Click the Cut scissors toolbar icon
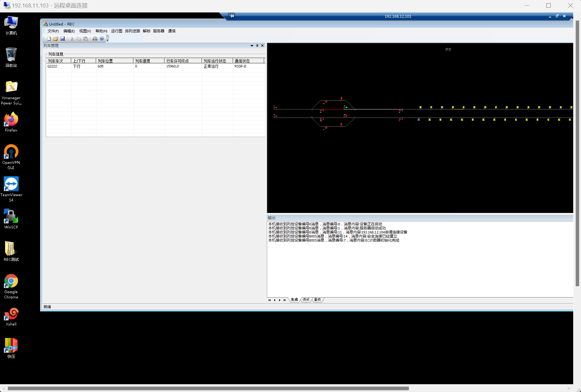 [72, 39]
